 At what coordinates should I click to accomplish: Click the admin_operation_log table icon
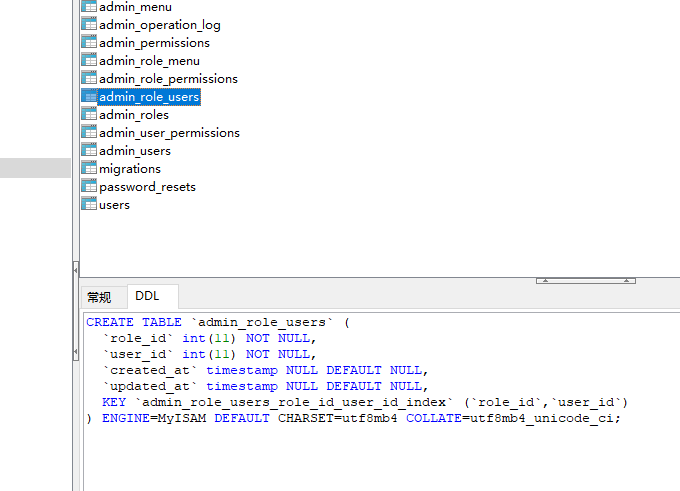[89, 24]
